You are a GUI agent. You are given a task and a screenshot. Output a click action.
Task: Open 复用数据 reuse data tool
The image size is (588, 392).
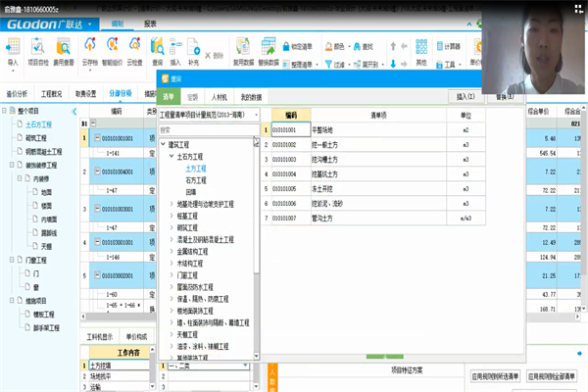243,52
